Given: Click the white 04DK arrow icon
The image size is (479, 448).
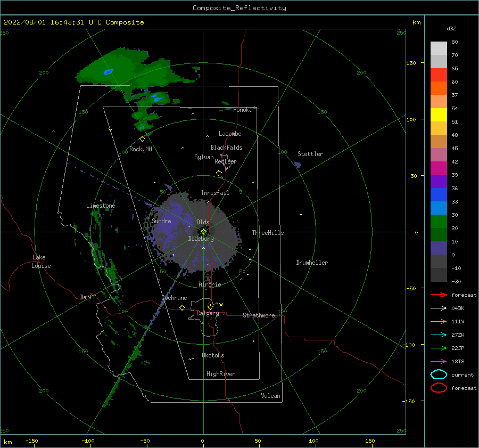Looking at the screenshot, I should coord(439,308).
